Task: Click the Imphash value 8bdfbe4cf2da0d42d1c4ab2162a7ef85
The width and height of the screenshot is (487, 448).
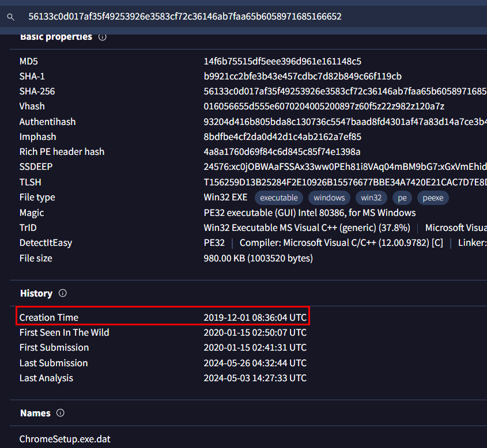Action: point(282,137)
